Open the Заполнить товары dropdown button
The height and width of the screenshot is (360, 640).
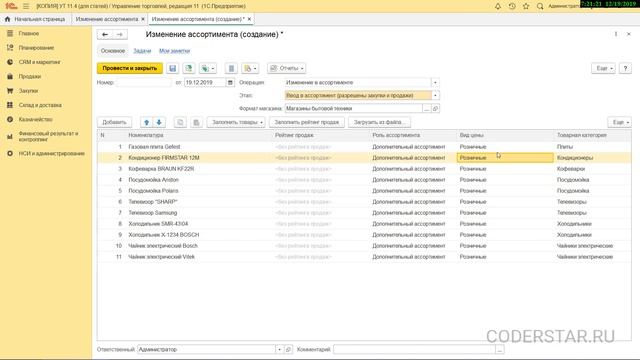coord(236,122)
